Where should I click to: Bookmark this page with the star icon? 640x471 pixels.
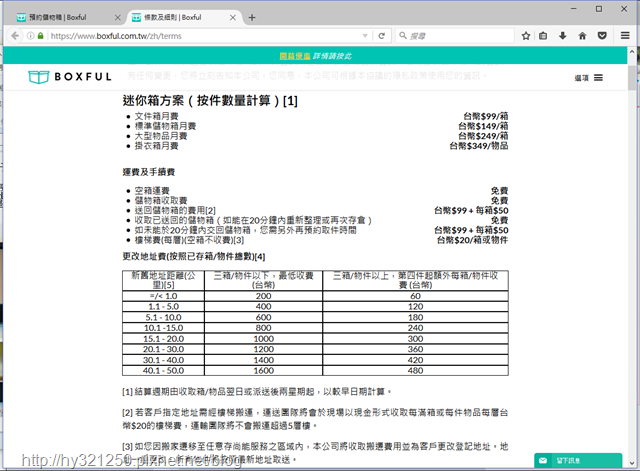pos(526,36)
